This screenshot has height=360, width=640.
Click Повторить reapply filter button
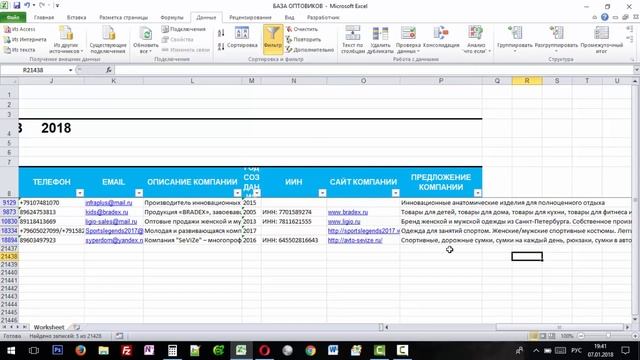point(303,39)
